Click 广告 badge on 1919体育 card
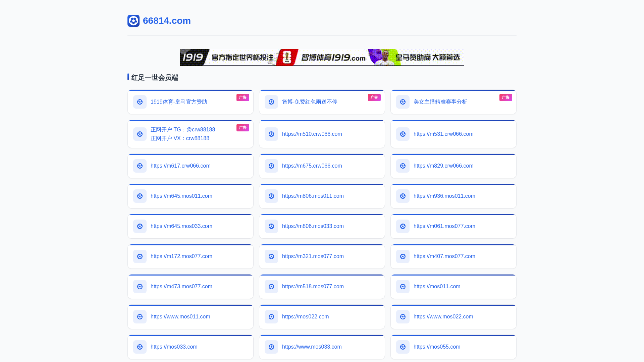The width and height of the screenshot is (644, 362). pyautogui.click(x=243, y=98)
